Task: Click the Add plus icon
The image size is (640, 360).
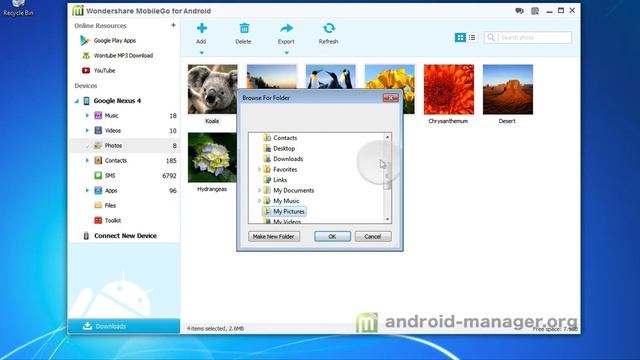Action: coord(202,28)
